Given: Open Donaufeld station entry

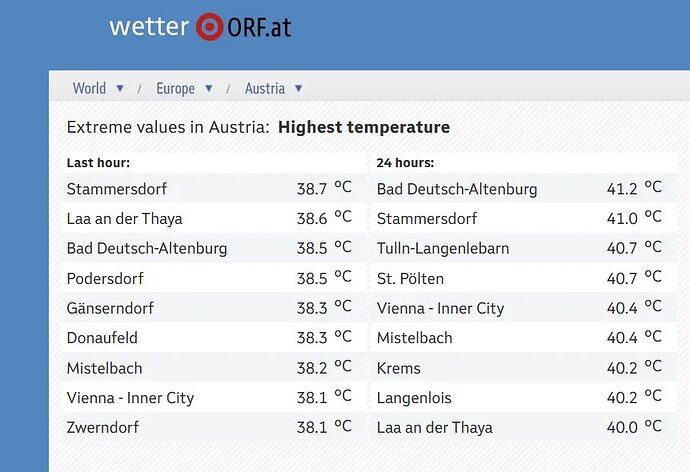Looking at the screenshot, I should pyautogui.click(x=213, y=338).
